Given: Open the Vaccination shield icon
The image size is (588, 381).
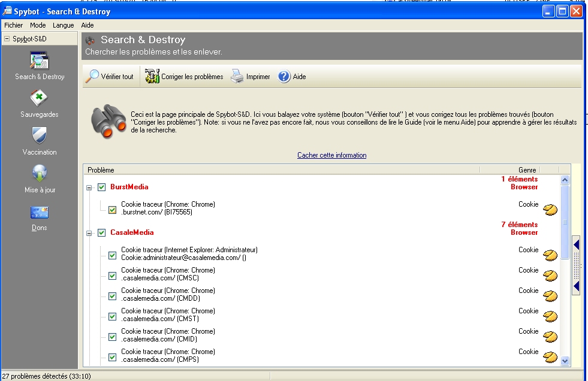Looking at the screenshot, I should point(39,135).
